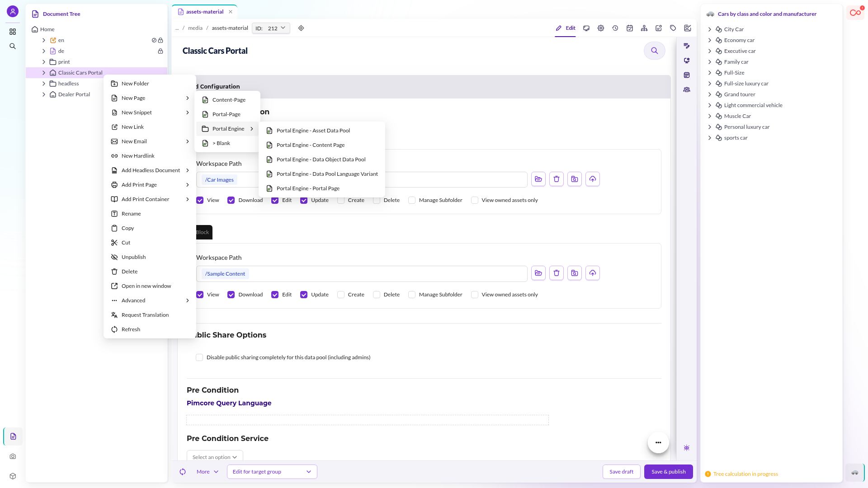Expand the headless folder in Document Tree

tap(44, 84)
